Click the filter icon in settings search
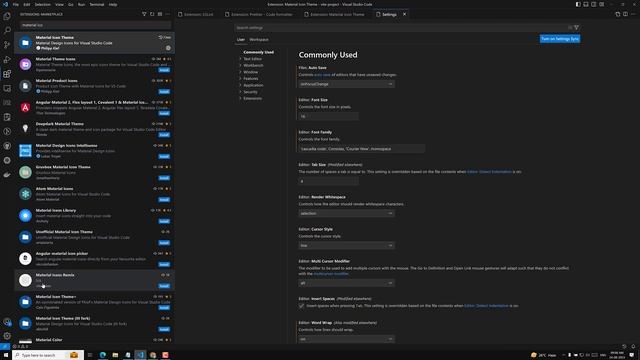 (576, 28)
